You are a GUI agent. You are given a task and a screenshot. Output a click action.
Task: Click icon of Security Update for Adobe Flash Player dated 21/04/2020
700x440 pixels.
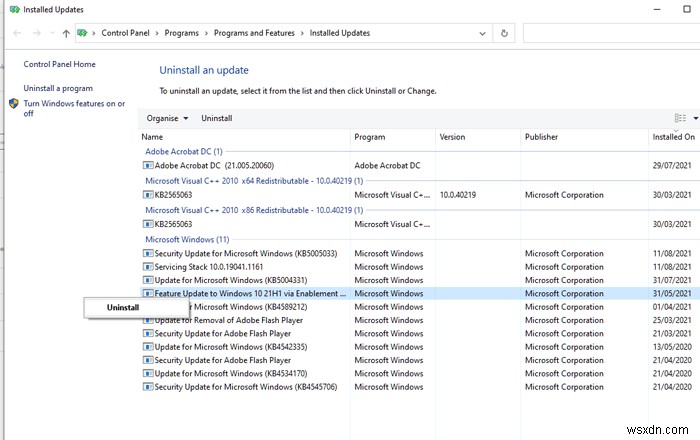tap(148, 360)
